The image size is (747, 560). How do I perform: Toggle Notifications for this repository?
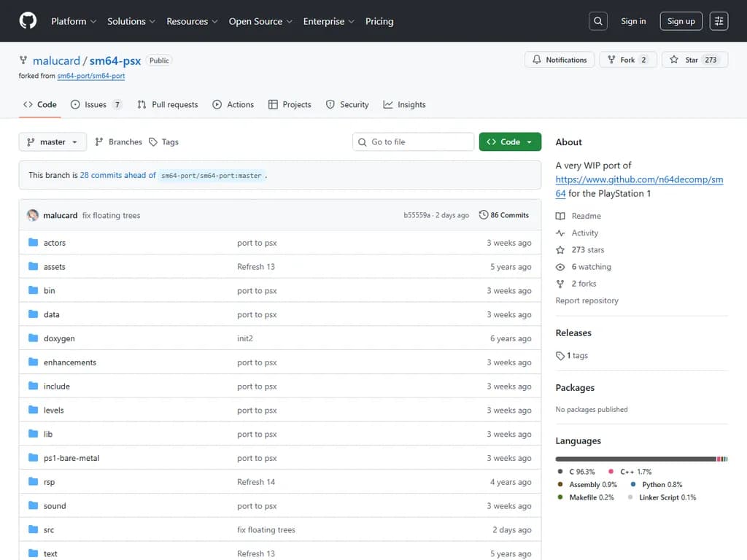click(560, 60)
